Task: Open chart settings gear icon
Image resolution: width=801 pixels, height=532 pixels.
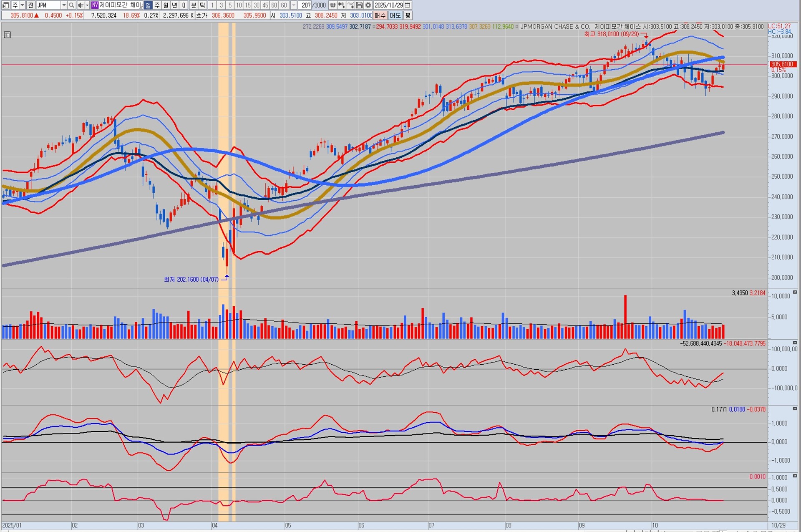Action: [368, 5]
